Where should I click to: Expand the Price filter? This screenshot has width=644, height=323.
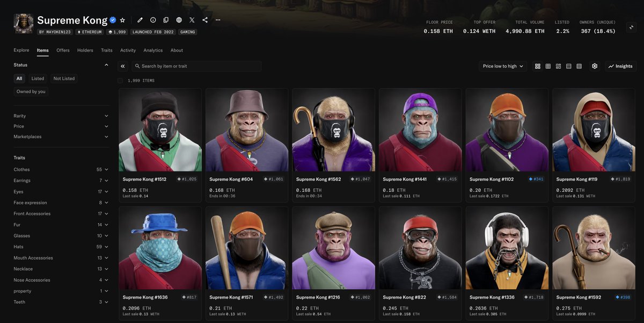[x=61, y=126]
